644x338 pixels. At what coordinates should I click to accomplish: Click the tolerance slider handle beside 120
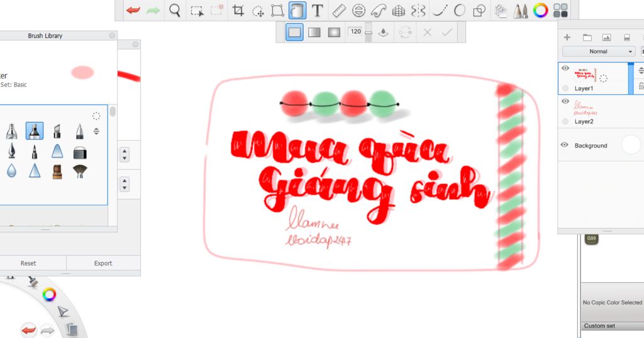pyautogui.click(x=369, y=33)
